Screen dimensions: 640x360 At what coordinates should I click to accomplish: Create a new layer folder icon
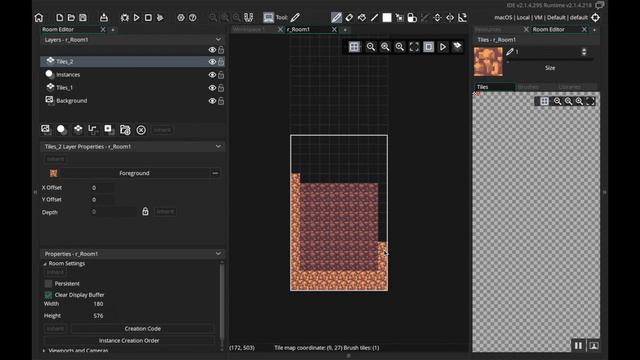coord(125,130)
